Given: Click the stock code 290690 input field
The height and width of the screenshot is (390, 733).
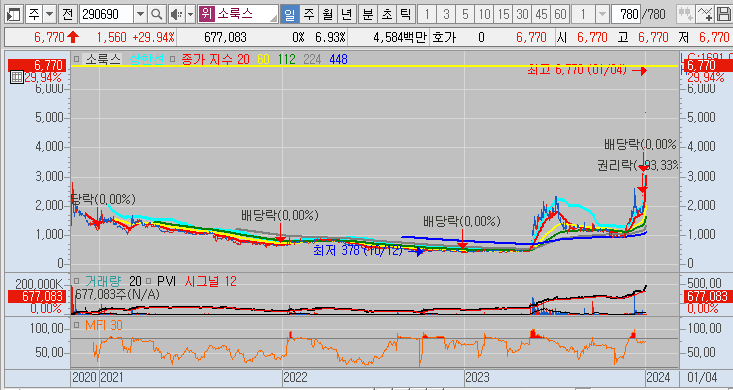Looking at the screenshot, I should tap(107, 14).
